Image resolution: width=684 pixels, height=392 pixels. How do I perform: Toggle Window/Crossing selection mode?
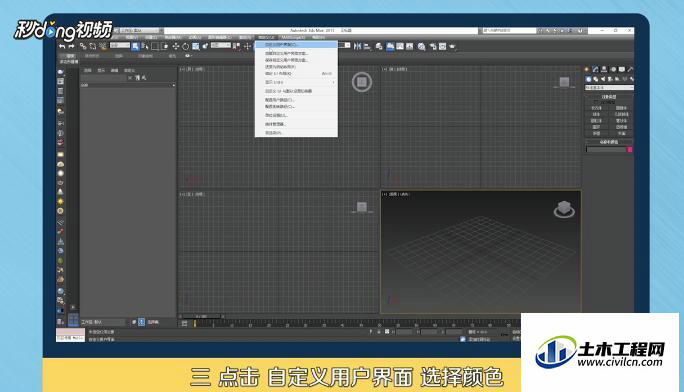point(165,46)
